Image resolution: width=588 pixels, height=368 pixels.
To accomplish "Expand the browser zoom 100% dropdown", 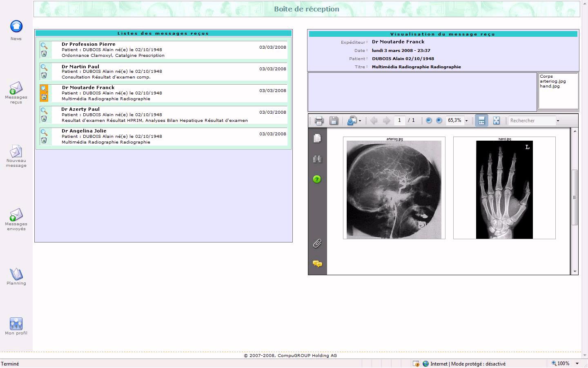I will pos(577,364).
